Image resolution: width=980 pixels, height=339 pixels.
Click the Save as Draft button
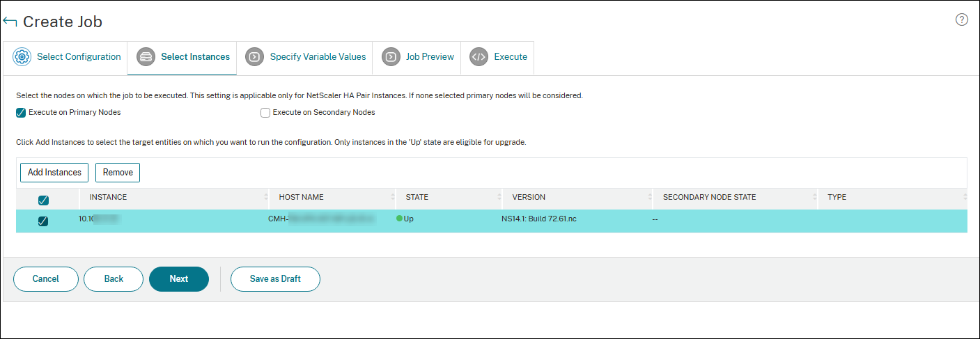tap(275, 278)
